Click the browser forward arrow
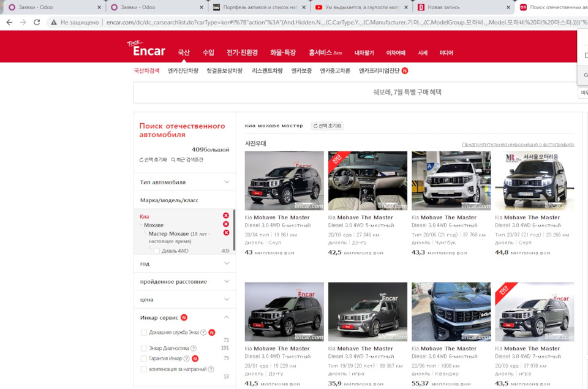588x389 pixels. point(23,23)
